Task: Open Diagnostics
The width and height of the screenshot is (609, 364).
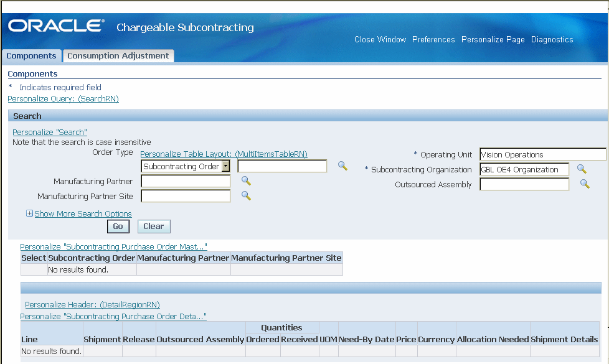Action: point(552,40)
